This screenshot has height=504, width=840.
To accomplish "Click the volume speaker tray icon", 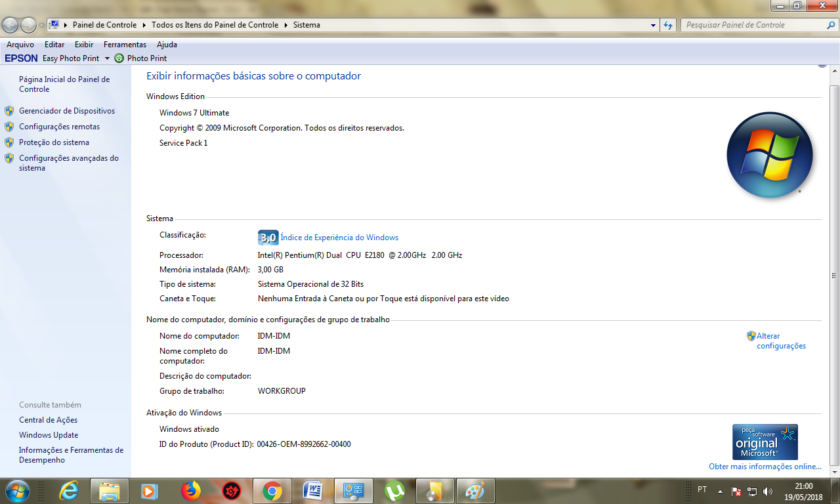I will tap(768, 491).
